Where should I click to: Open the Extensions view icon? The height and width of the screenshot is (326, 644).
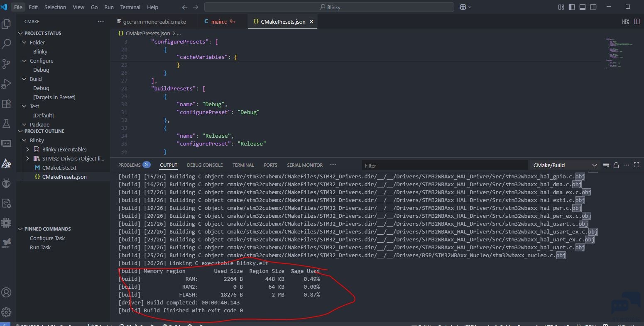[6, 103]
